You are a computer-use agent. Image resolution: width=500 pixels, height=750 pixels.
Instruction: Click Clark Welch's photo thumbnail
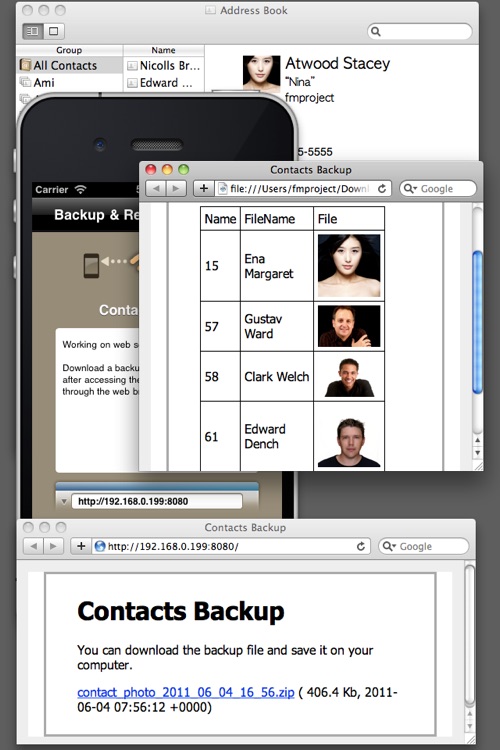tap(349, 377)
